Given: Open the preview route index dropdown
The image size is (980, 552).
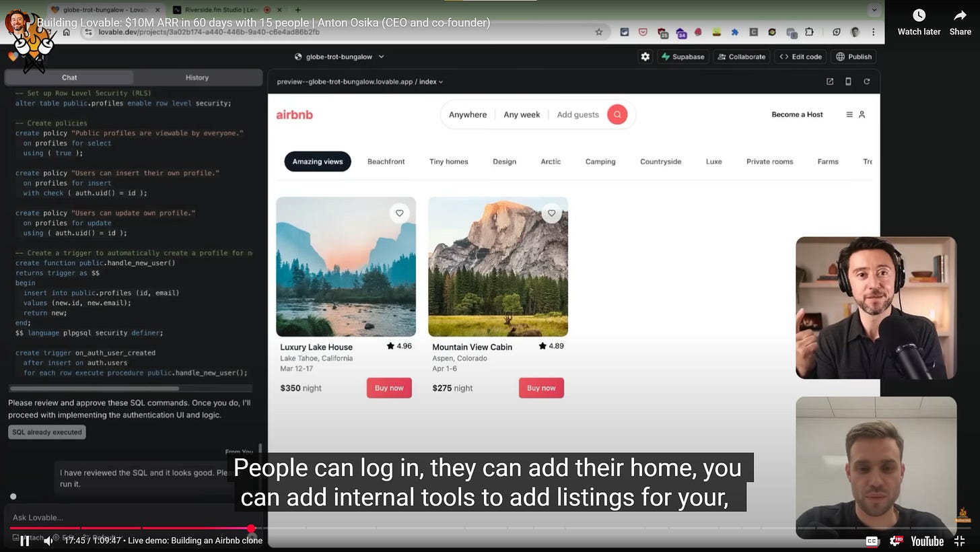Looking at the screenshot, I should click(x=431, y=81).
